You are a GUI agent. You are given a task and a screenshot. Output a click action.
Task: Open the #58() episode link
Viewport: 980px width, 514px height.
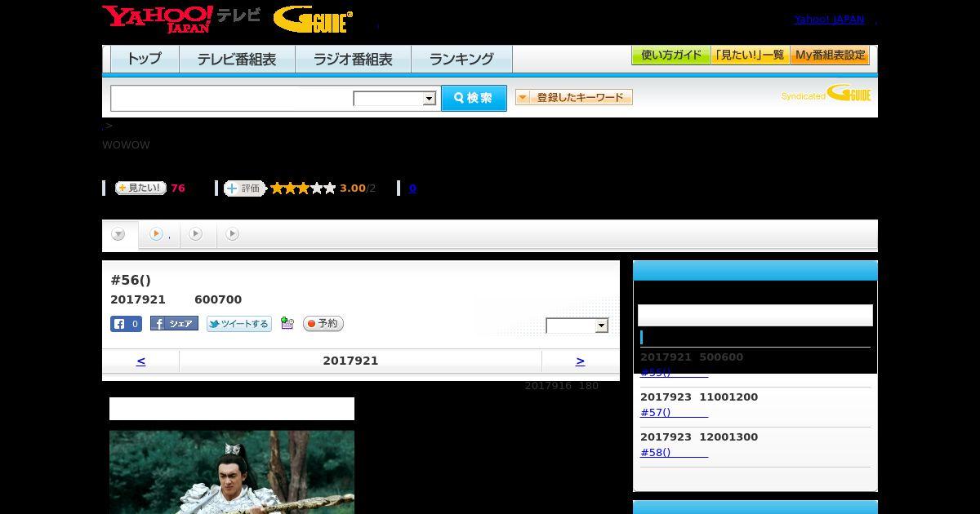674,452
